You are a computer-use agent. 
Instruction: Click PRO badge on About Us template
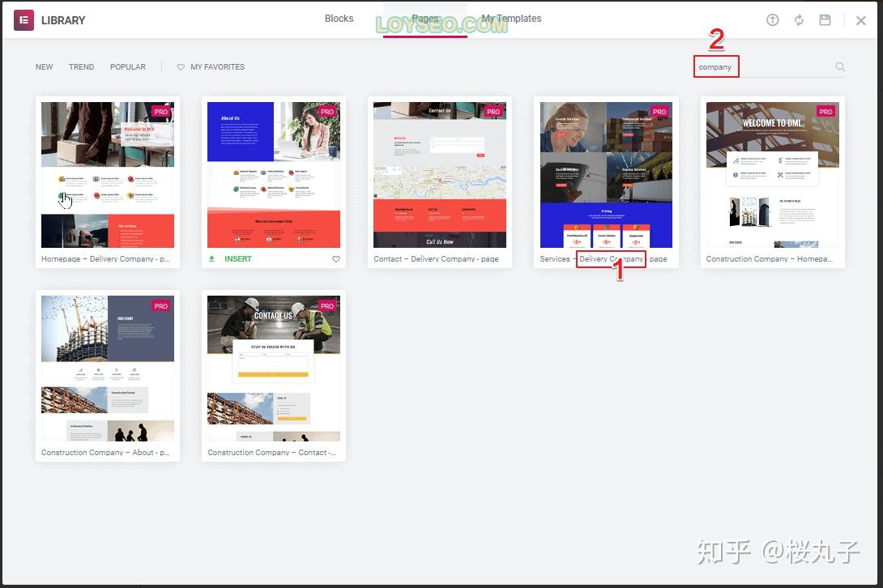tap(327, 112)
